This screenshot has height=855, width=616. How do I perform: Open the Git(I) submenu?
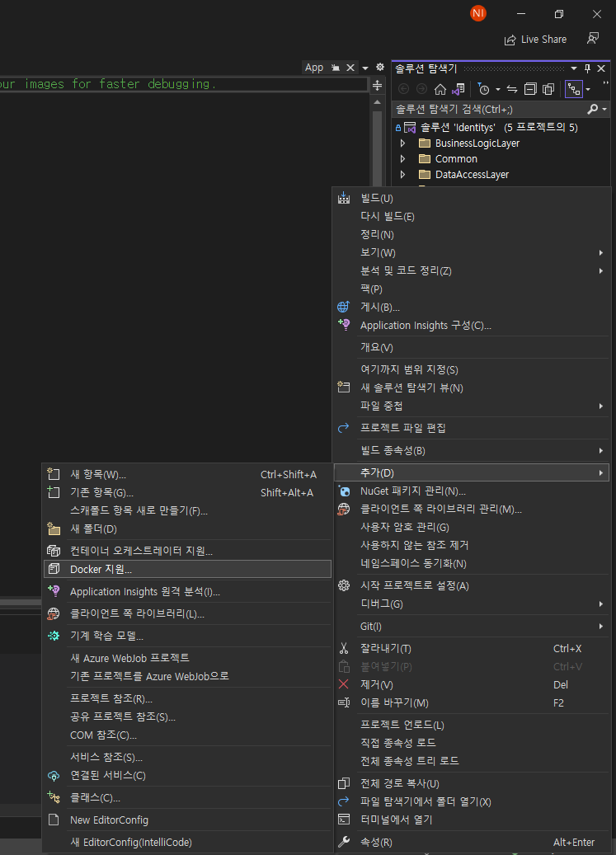[472, 627]
